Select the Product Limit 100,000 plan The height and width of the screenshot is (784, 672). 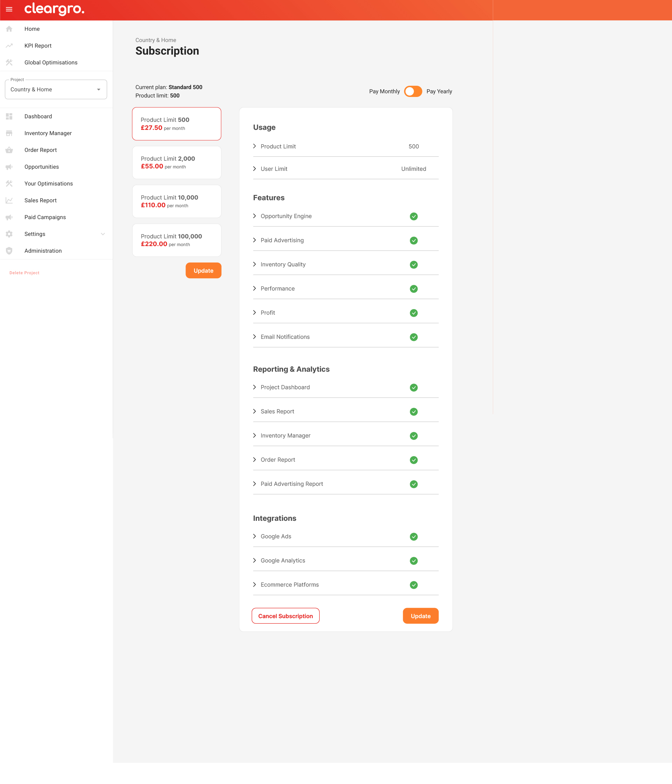(x=177, y=240)
